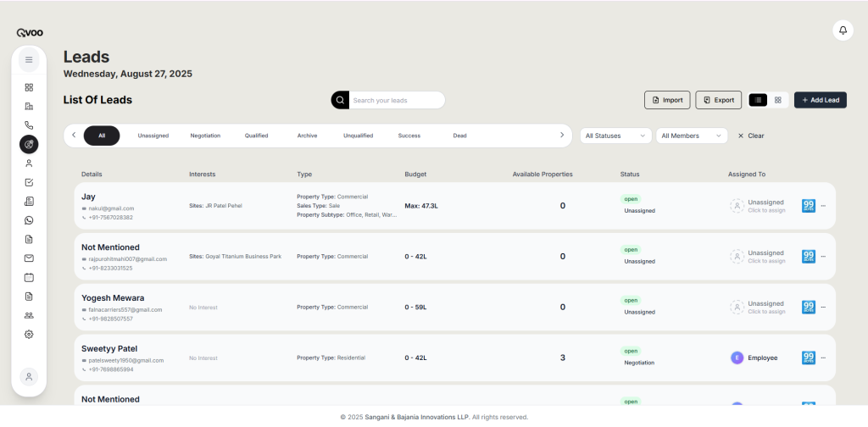Clear the applied filters
The image size is (868, 427).
coord(750,136)
